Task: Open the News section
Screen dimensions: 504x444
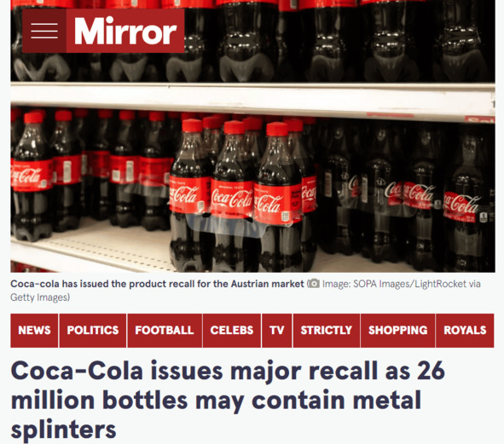Action: point(34,331)
